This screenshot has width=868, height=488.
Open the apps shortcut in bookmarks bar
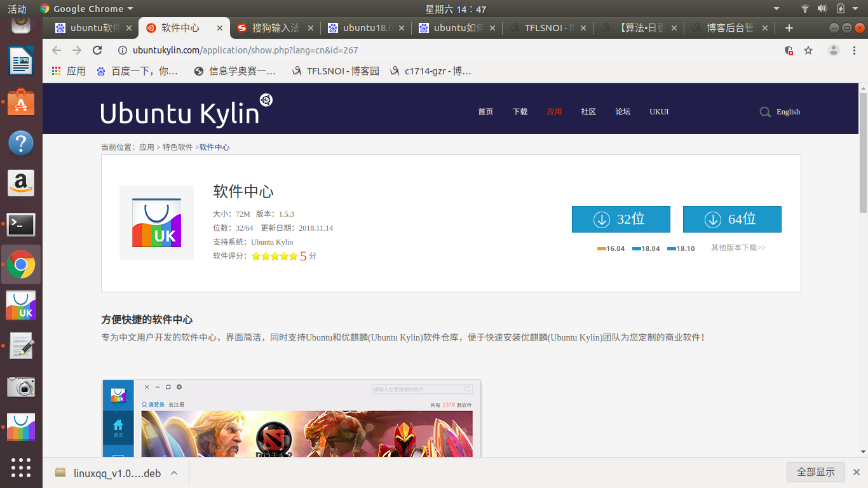[69, 71]
